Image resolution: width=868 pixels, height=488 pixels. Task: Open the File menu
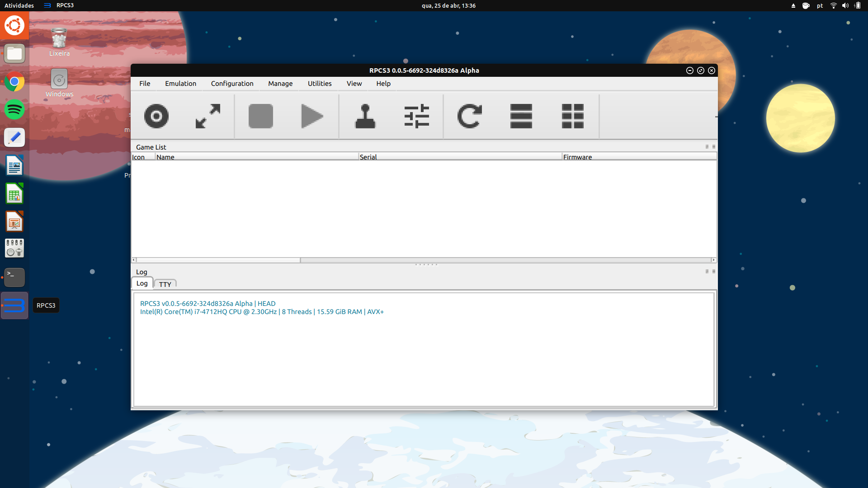click(x=145, y=84)
